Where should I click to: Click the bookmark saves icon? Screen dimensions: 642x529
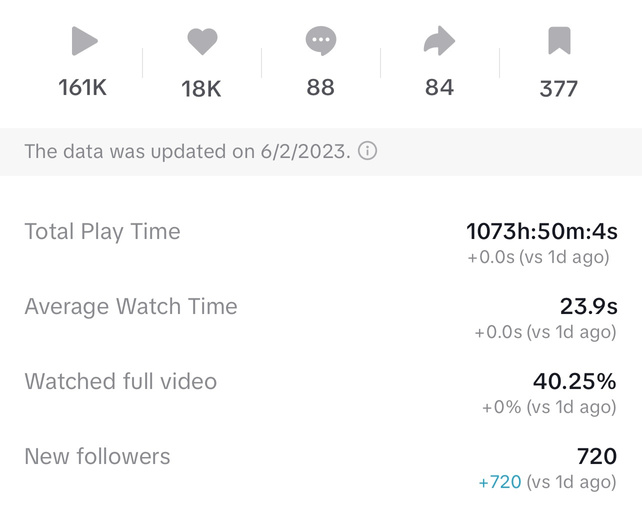[x=558, y=42]
